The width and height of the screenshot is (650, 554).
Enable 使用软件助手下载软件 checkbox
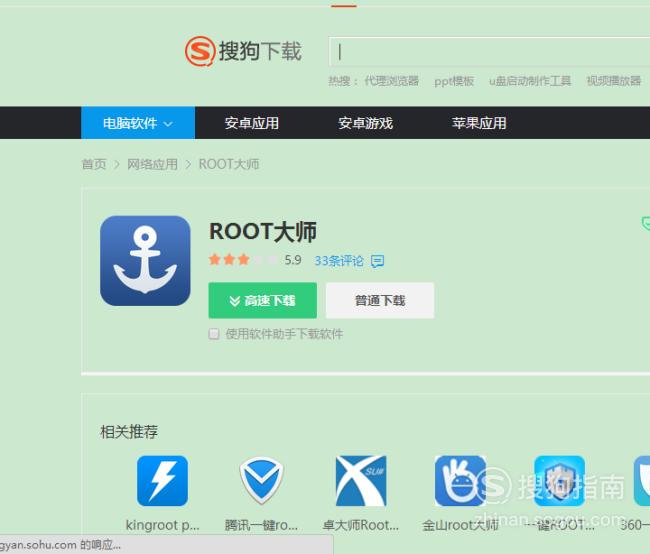point(214,334)
